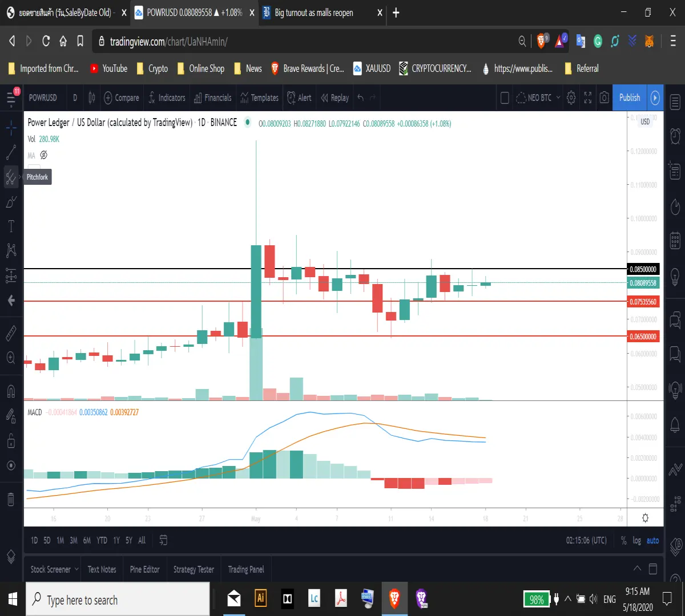The height and width of the screenshot is (616, 685).
Task: Change the D timeframe interval
Action: (75, 98)
